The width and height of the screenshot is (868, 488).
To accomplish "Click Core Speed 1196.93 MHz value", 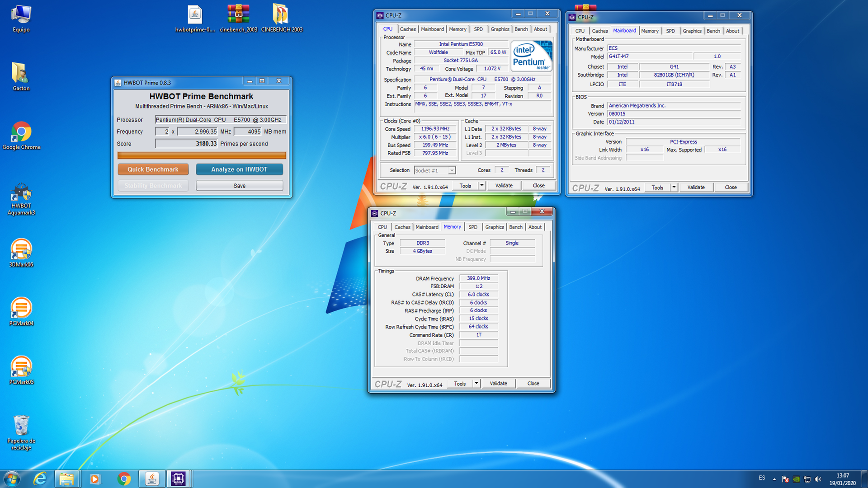I will [435, 129].
